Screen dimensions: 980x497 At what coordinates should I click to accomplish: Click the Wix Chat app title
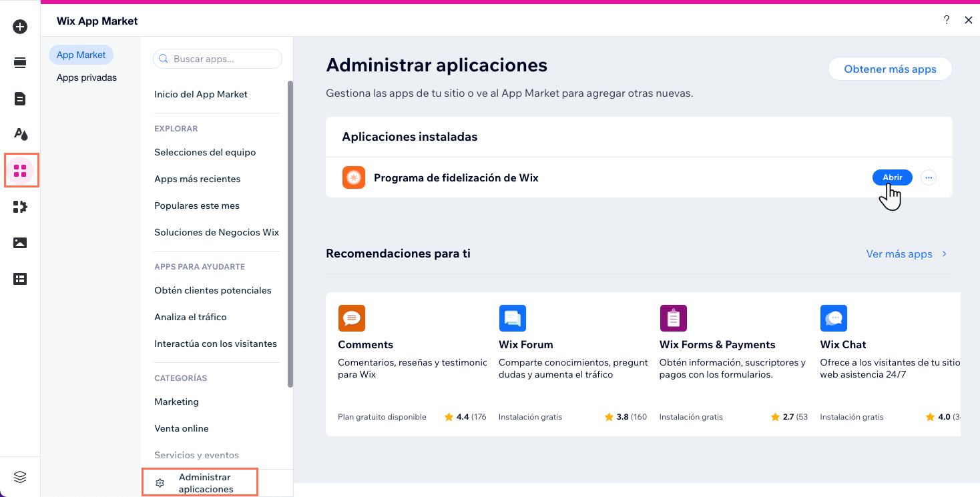point(843,344)
